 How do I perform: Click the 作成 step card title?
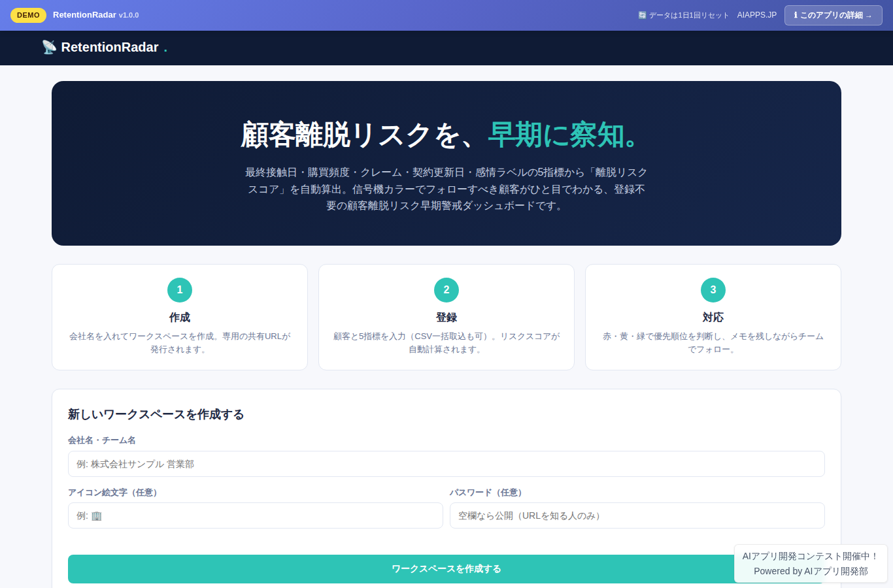(180, 318)
